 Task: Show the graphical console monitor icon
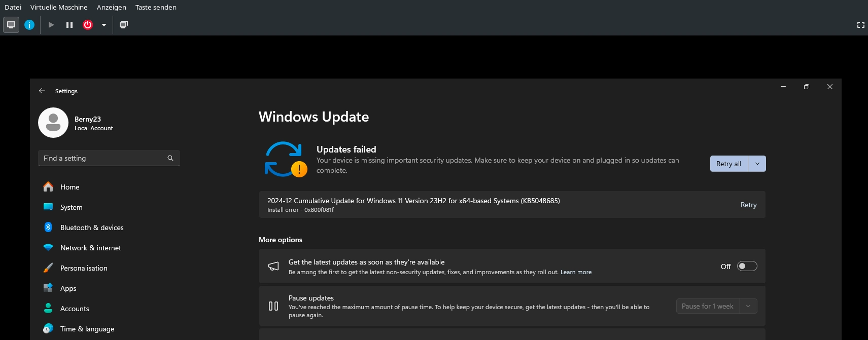click(11, 25)
